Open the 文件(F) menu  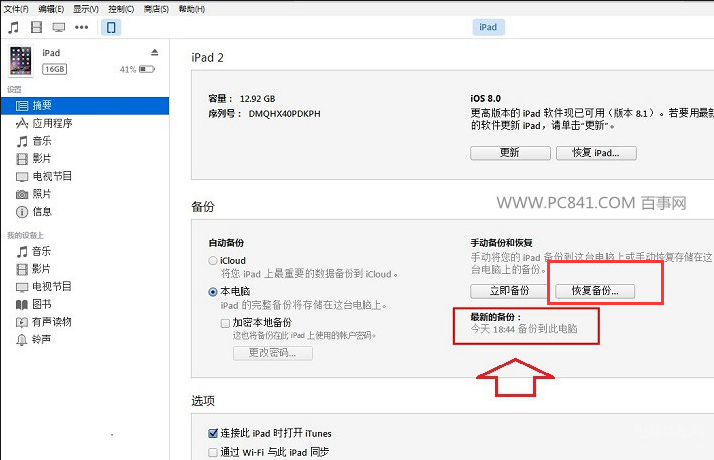(x=16, y=9)
